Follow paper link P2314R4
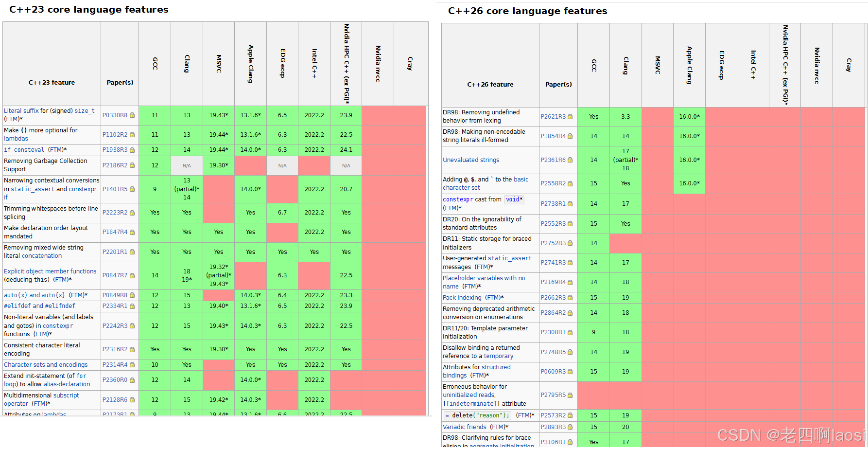The height and width of the screenshot is (450, 868). [x=115, y=365]
